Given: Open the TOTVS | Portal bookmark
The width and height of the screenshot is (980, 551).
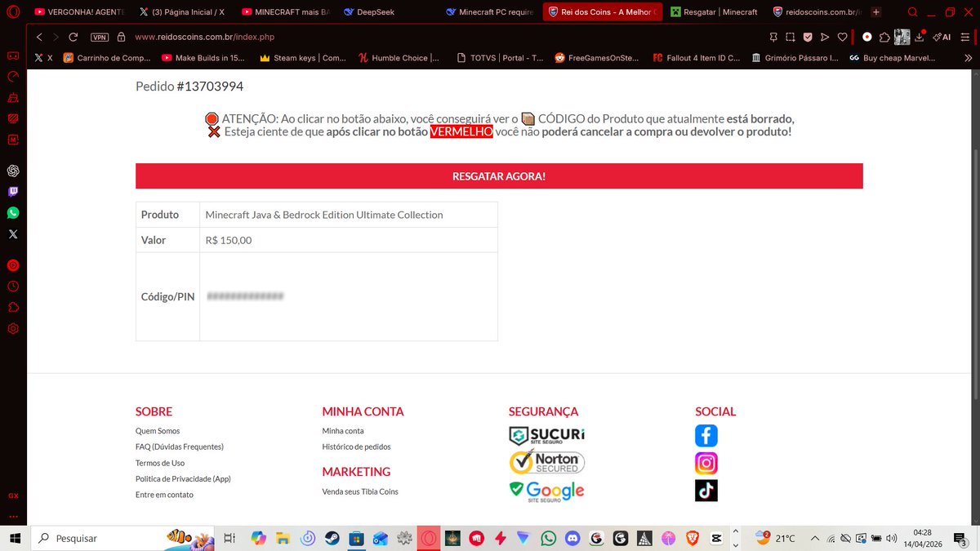Looking at the screenshot, I should tap(500, 58).
